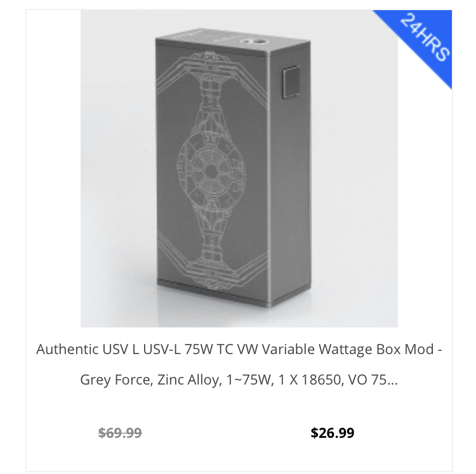The width and height of the screenshot is (476, 474).
Task: Click the Grey Force, Zinc Alloy description line
Action: pos(239,379)
